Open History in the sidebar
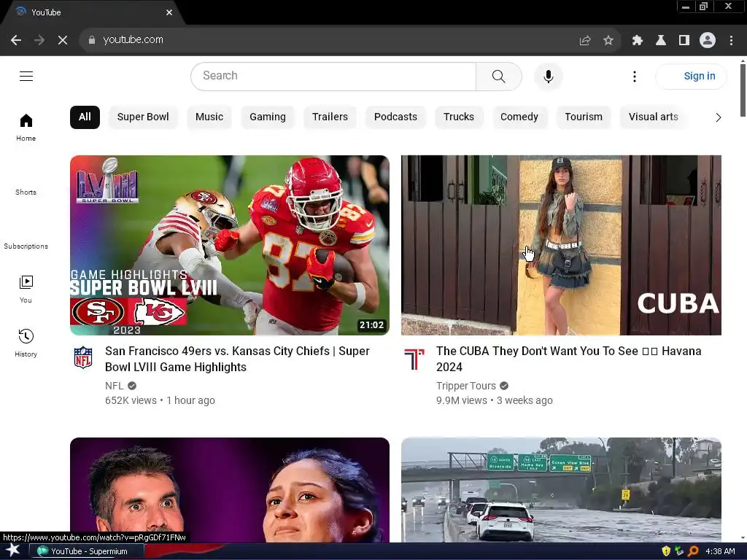Image resolution: width=747 pixels, height=560 pixels. pos(26,343)
